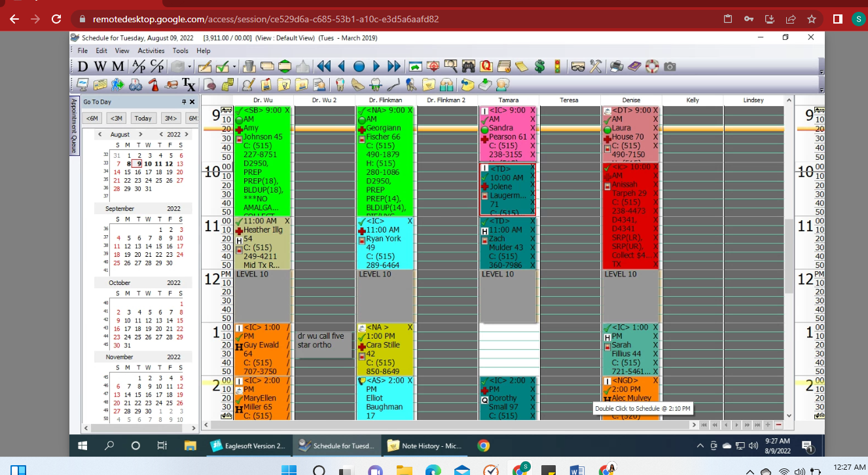Open the hammer and wrench tools icon
This screenshot has height=475, width=868.
point(596,66)
